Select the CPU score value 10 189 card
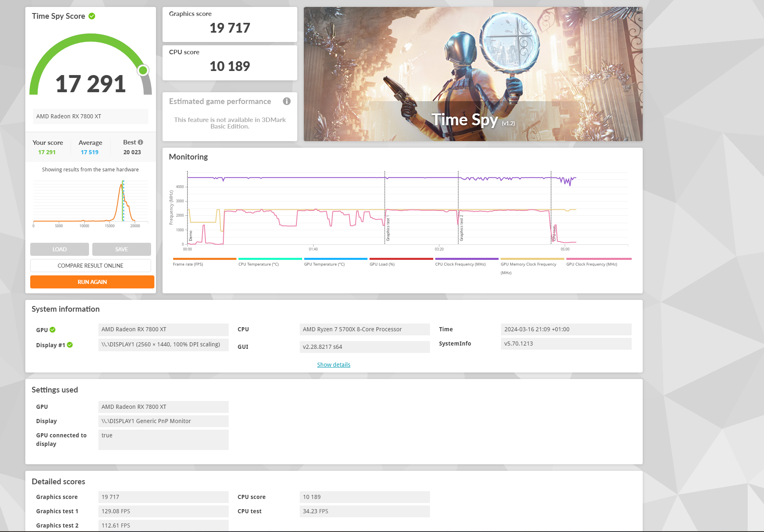 tap(230, 63)
